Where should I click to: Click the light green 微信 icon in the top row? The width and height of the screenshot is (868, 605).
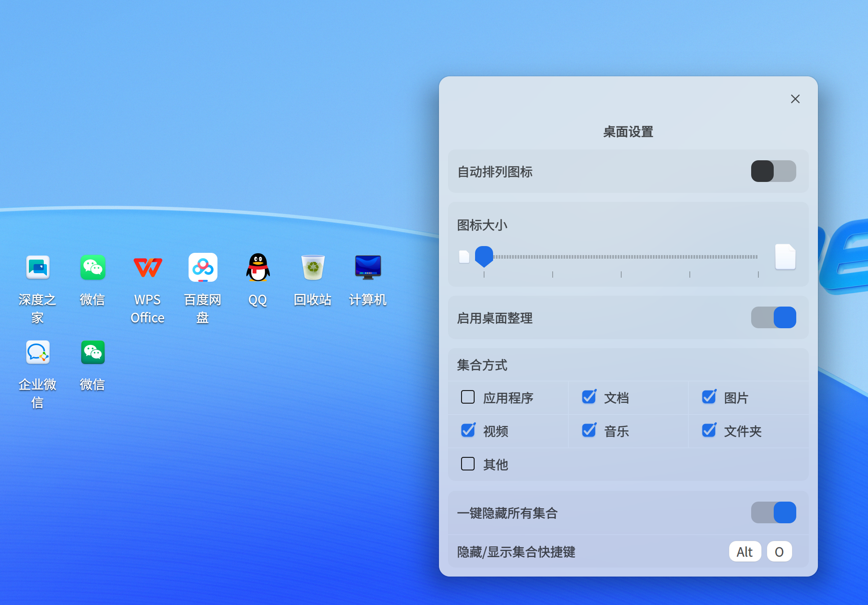click(x=92, y=268)
